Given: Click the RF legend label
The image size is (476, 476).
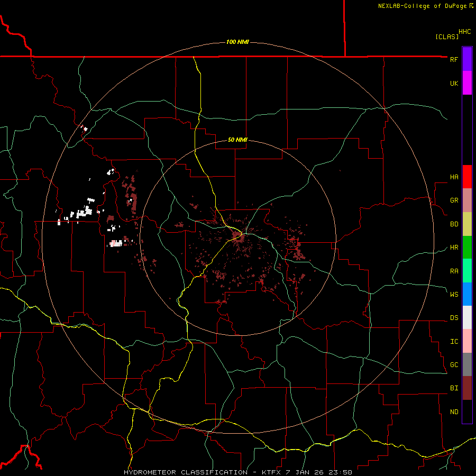Looking at the screenshot, I should point(454,59).
